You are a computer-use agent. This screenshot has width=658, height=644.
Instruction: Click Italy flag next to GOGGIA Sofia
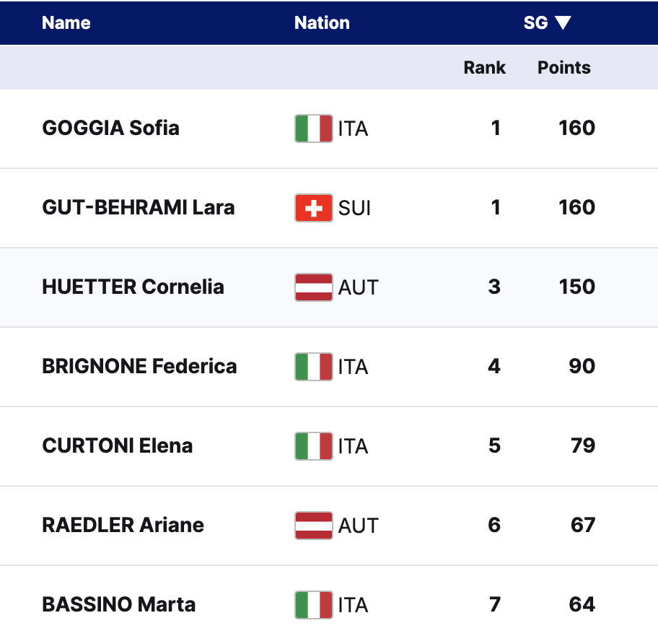point(314,129)
